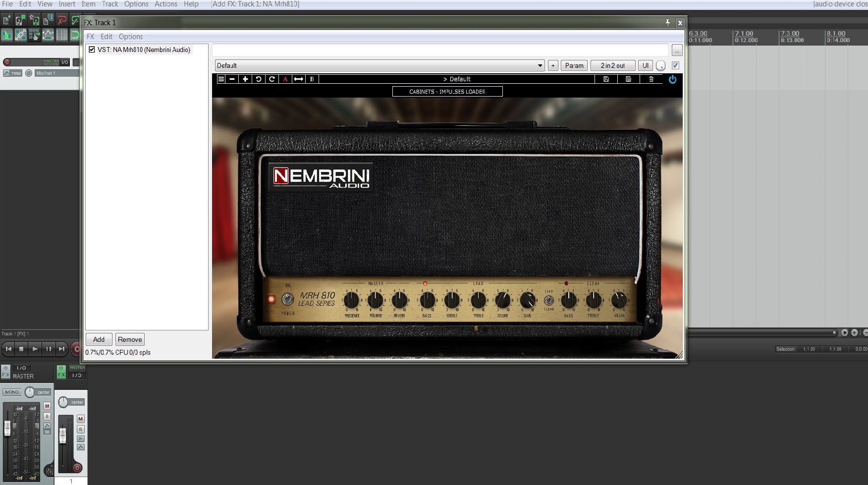Viewport: 868px width, 485px height.
Task: Select plugin state B
Action: (312, 79)
